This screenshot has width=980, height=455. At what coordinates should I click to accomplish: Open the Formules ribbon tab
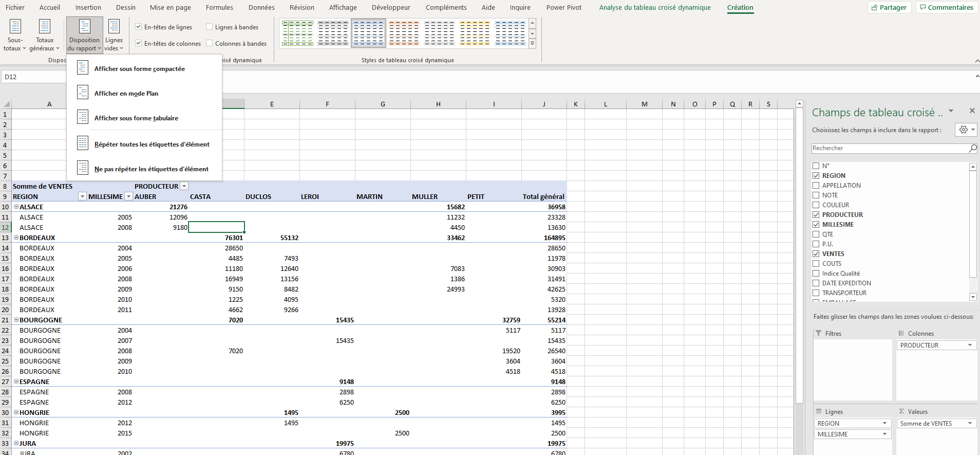(219, 7)
